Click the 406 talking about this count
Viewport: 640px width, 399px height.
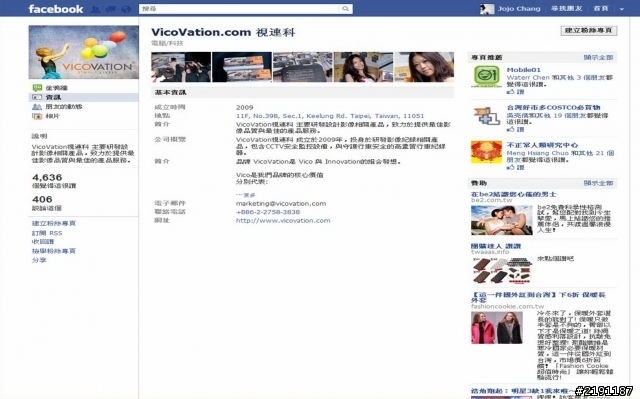[42, 200]
